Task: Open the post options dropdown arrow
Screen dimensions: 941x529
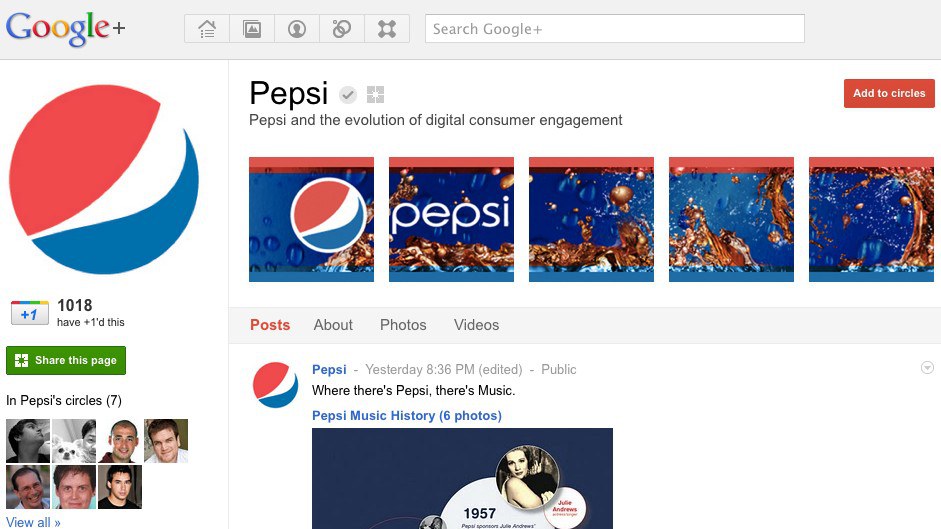Action: (927, 367)
